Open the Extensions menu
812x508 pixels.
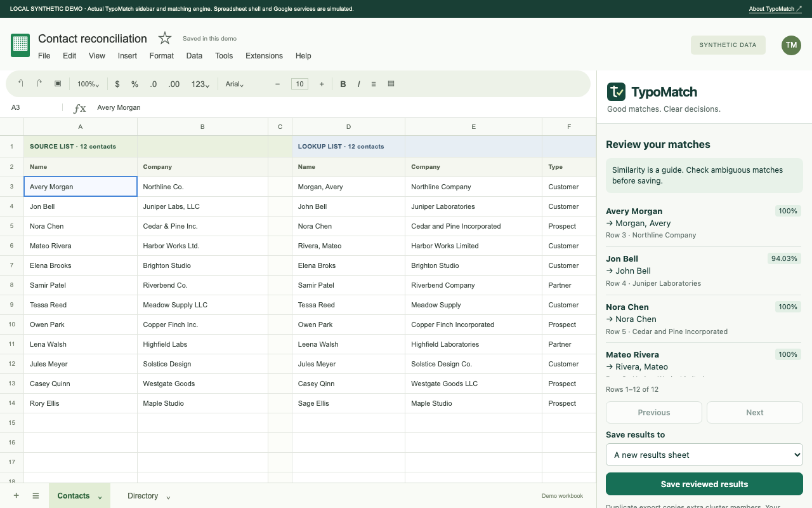(264, 56)
